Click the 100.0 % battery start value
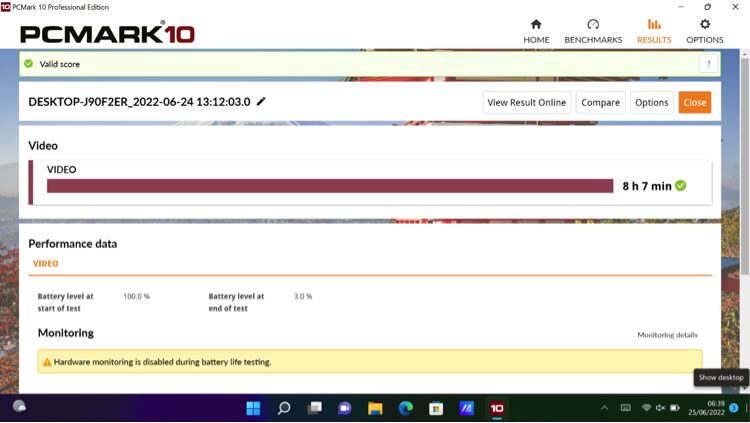Screen dimensions: 750x423 coord(136,297)
